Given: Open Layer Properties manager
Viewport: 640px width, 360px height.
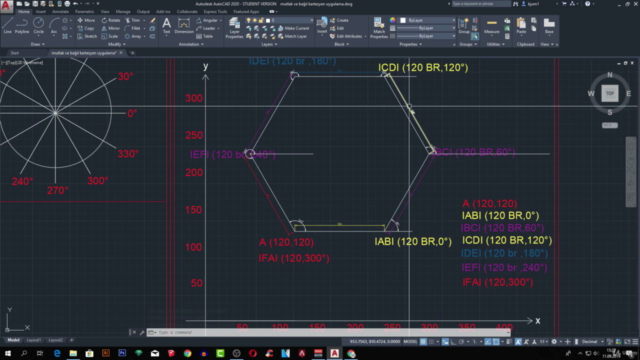Looking at the screenshot, I should pos(234,28).
